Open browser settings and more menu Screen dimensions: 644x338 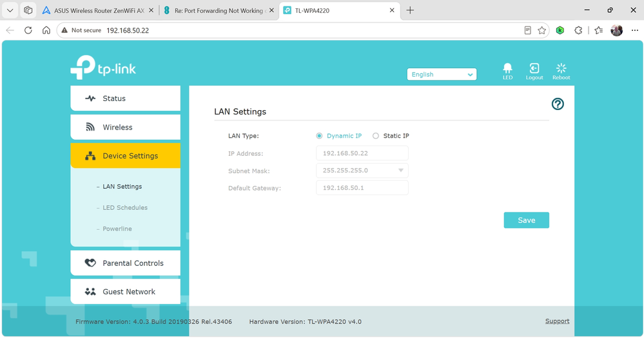tap(634, 30)
